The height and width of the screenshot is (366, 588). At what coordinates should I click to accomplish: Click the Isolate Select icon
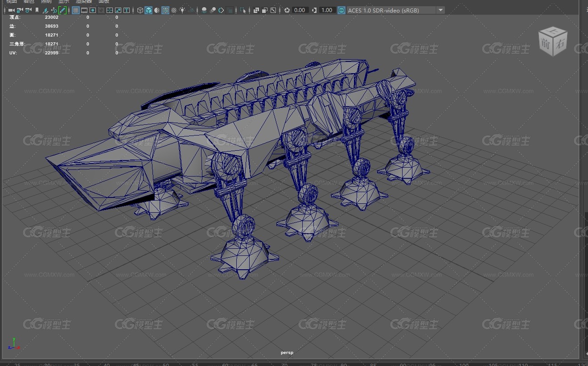coord(243,10)
